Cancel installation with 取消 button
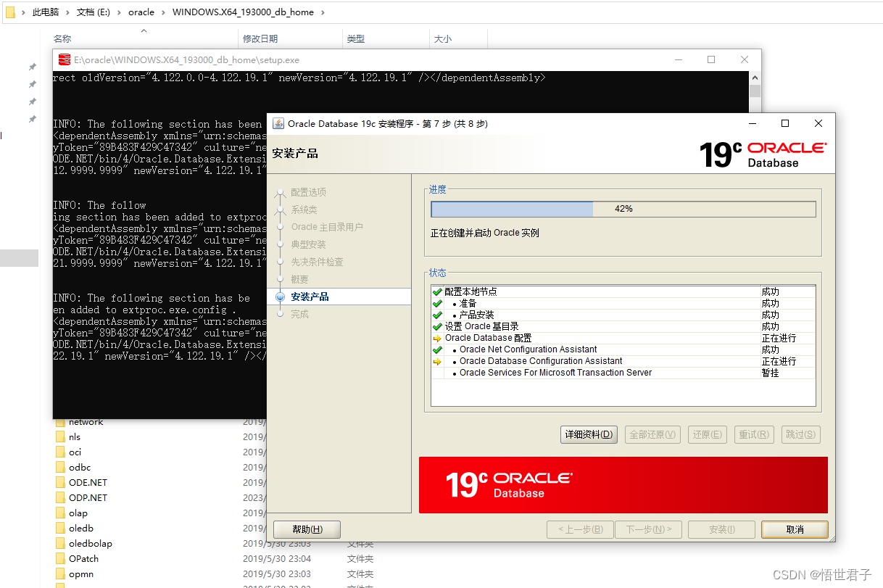The height and width of the screenshot is (588, 883). point(795,529)
